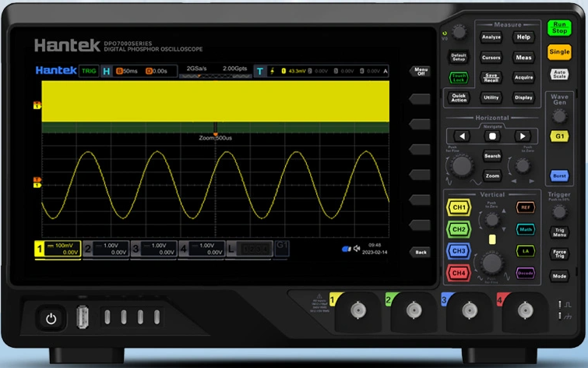
Task: Click the vertical position knob
Action: (x=492, y=220)
